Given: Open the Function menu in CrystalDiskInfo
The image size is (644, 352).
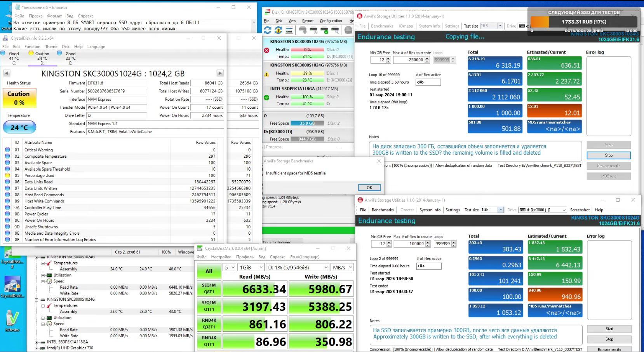Looking at the screenshot, I should pos(32,47).
